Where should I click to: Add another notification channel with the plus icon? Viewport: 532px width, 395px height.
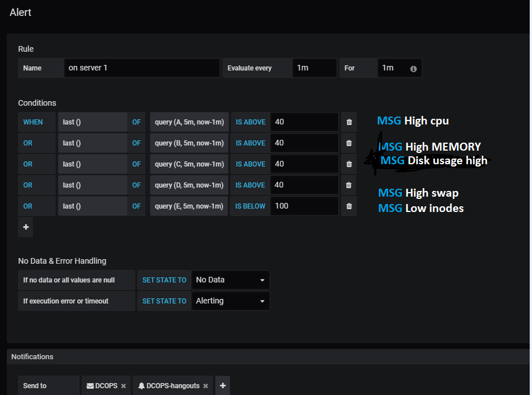pos(222,385)
